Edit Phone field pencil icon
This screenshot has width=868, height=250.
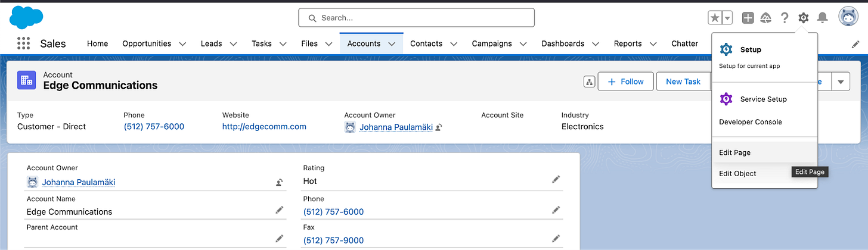(556, 210)
